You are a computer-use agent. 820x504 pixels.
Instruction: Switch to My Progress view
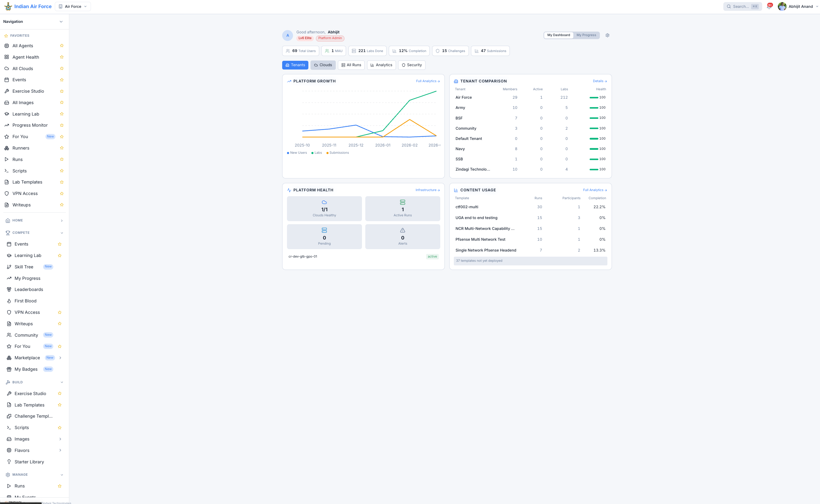coord(587,35)
